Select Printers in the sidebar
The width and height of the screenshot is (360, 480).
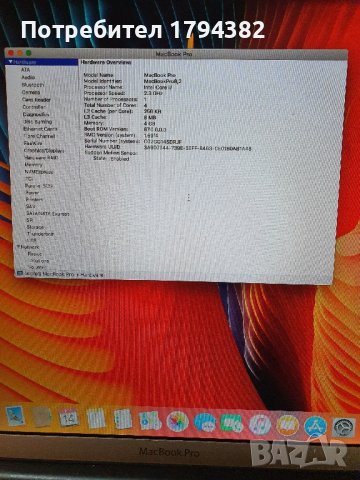[34, 199]
